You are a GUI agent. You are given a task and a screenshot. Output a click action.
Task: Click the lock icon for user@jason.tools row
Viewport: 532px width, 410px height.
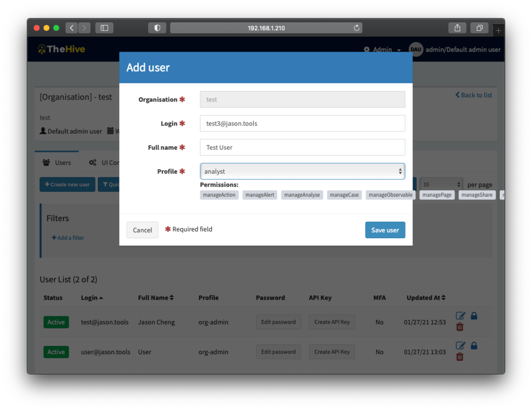click(474, 345)
